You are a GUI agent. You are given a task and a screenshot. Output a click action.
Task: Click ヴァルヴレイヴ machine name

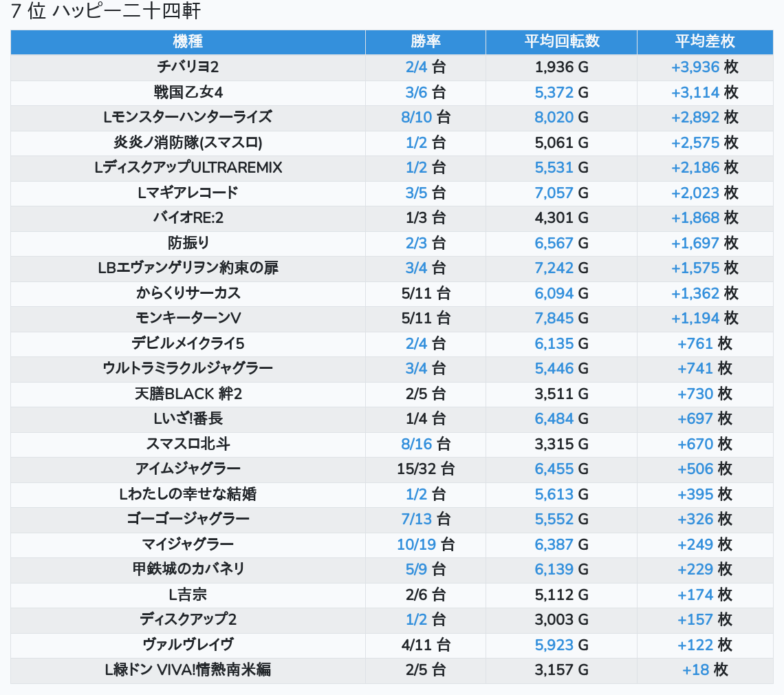[188, 645]
